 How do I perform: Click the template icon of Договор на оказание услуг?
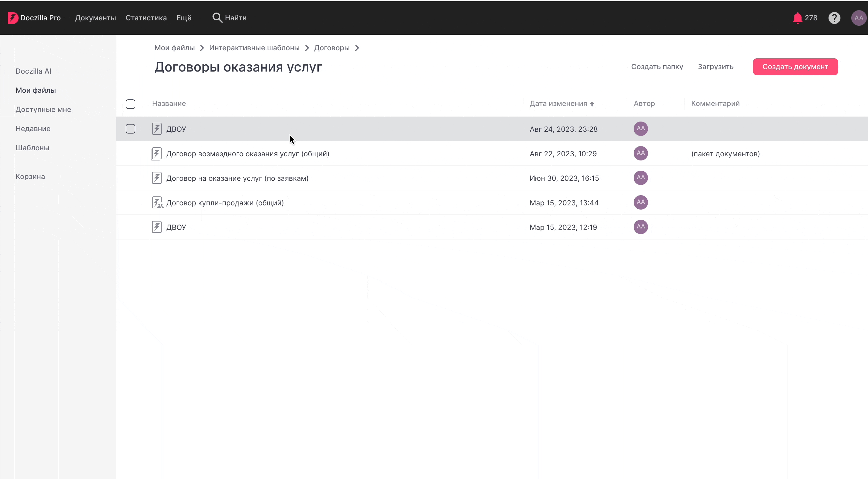[156, 178]
